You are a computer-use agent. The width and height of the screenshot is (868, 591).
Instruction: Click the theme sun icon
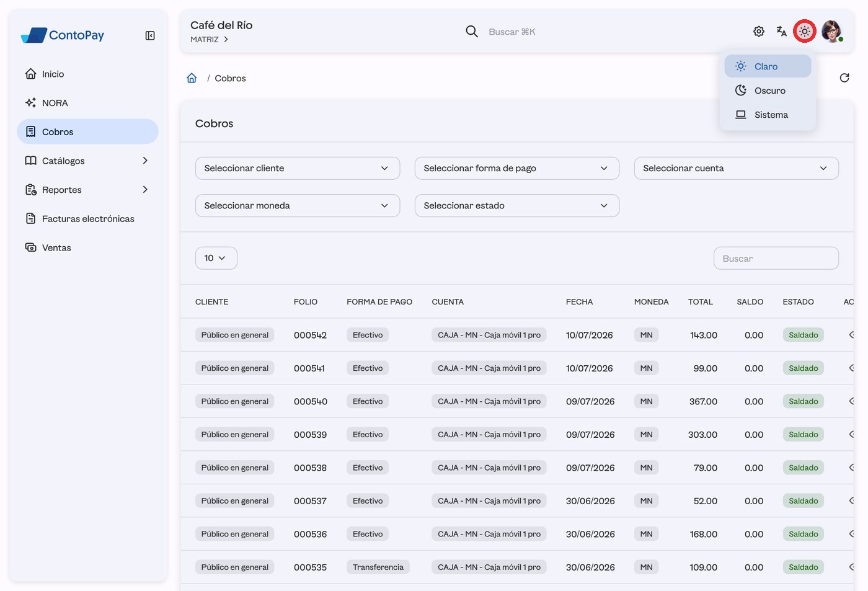pos(804,32)
